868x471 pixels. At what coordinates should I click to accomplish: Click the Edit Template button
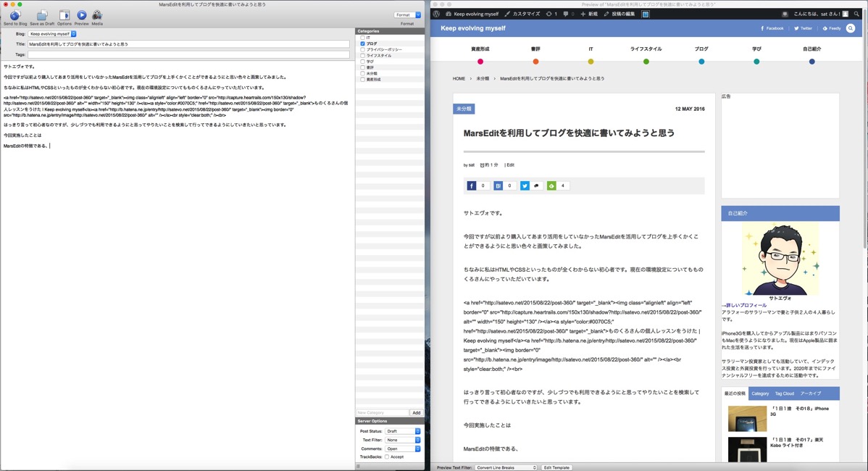tap(556, 467)
